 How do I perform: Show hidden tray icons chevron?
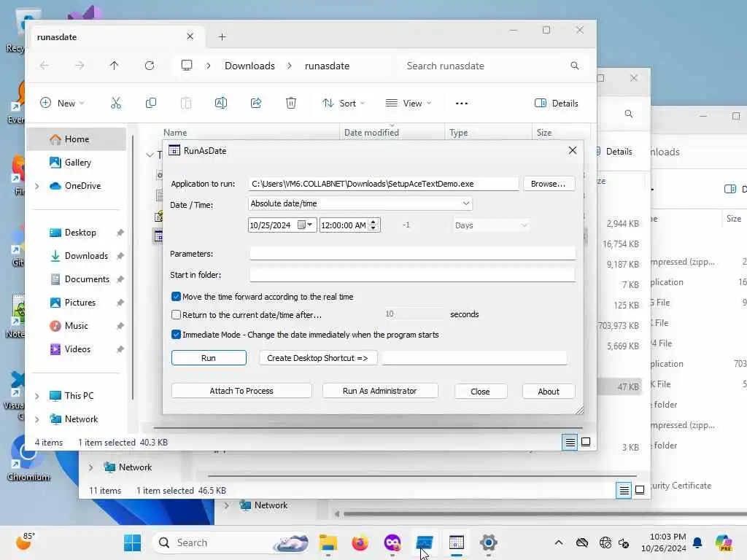[558, 542]
